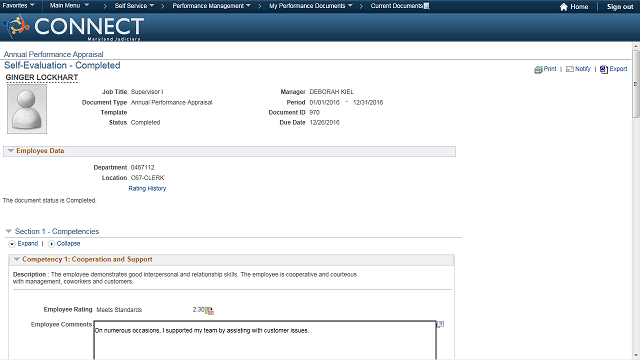Screen dimensions: 640x360
Task: Click the Employee Comments popout icon
Action: 440,324
